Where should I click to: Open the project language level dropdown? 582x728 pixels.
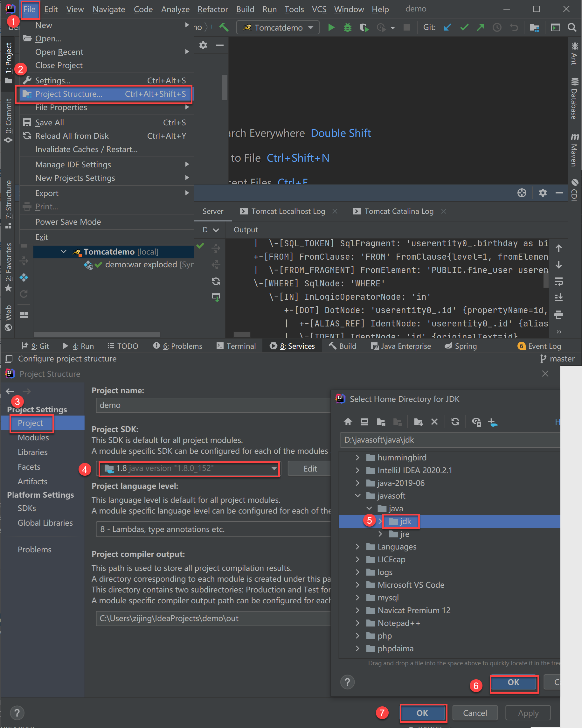[x=213, y=529]
